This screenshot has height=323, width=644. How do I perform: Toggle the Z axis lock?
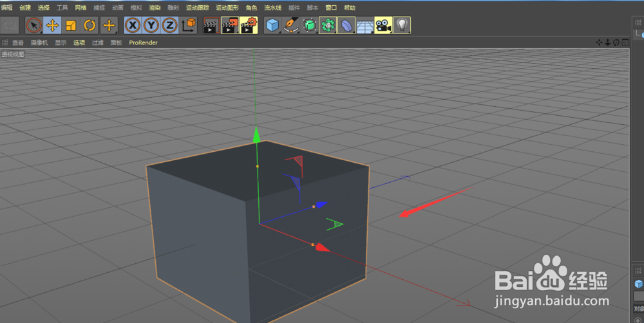tap(169, 26)
